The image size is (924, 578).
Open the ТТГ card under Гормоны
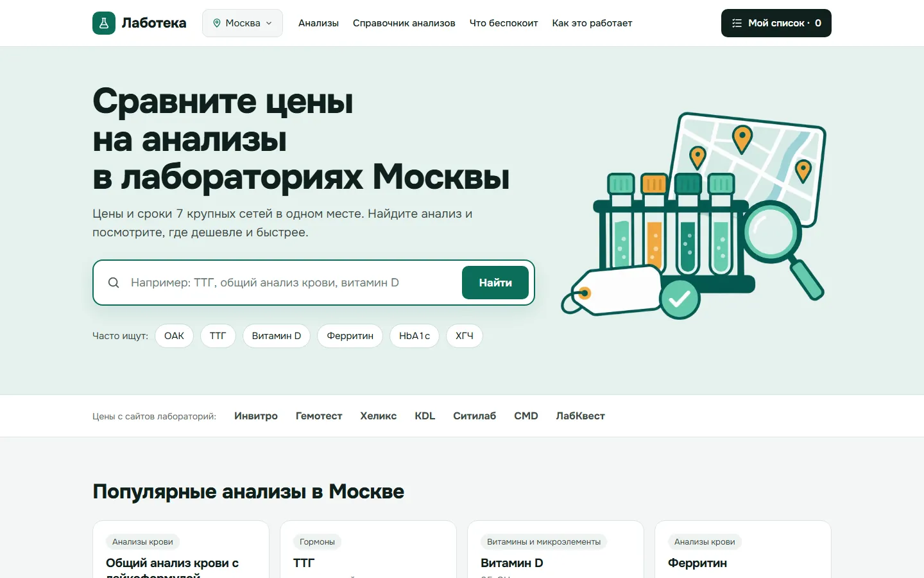click(x=368, y=550)
